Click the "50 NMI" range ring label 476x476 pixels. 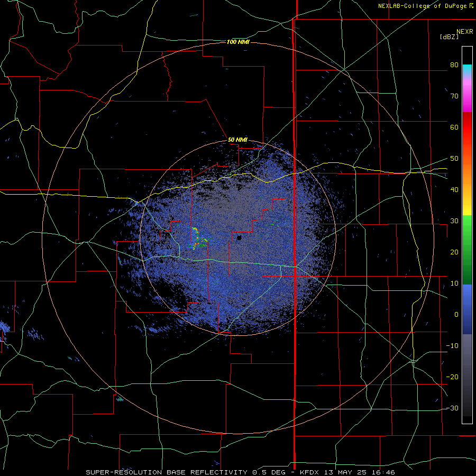[237, 140]
